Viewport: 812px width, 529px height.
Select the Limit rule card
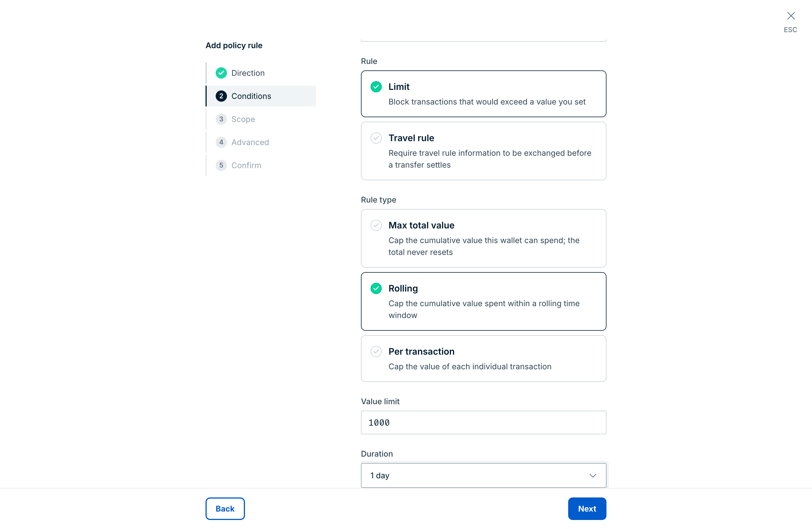pos(483,94)
